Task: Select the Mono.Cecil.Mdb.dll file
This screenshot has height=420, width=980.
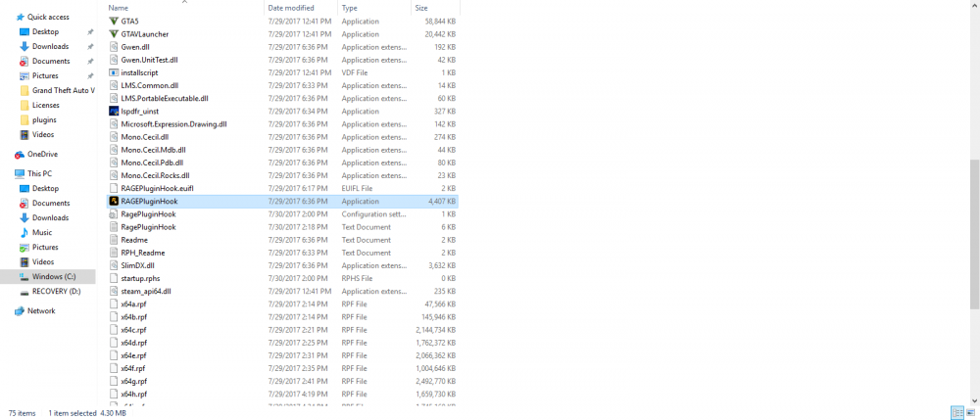Action: tap(153, 150)
